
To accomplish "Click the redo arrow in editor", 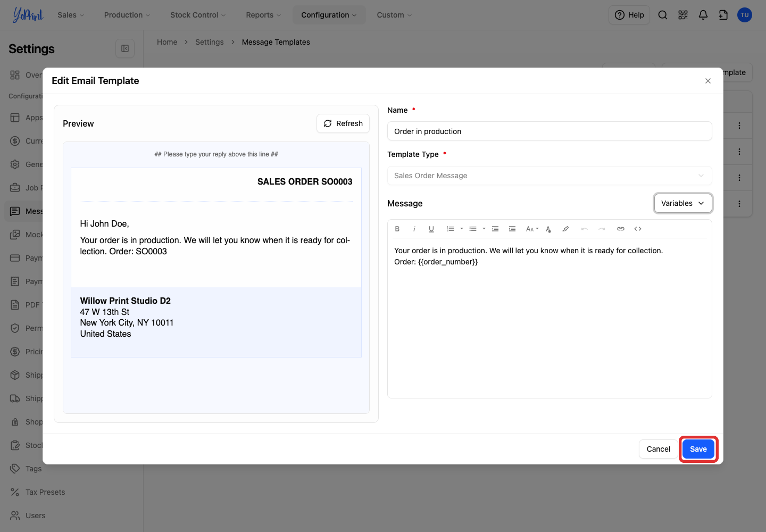I will click(x=602, y=229).
